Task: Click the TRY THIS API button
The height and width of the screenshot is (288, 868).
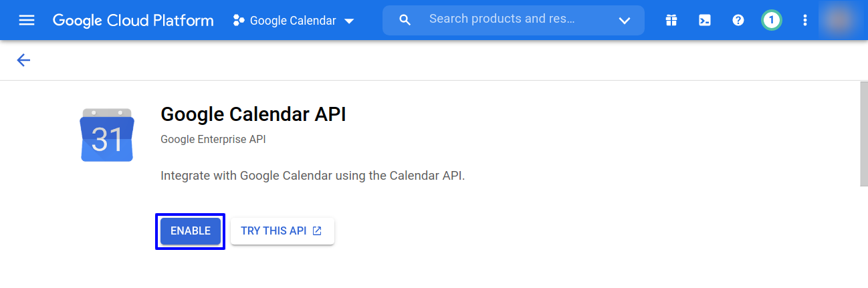Action: 274,231
